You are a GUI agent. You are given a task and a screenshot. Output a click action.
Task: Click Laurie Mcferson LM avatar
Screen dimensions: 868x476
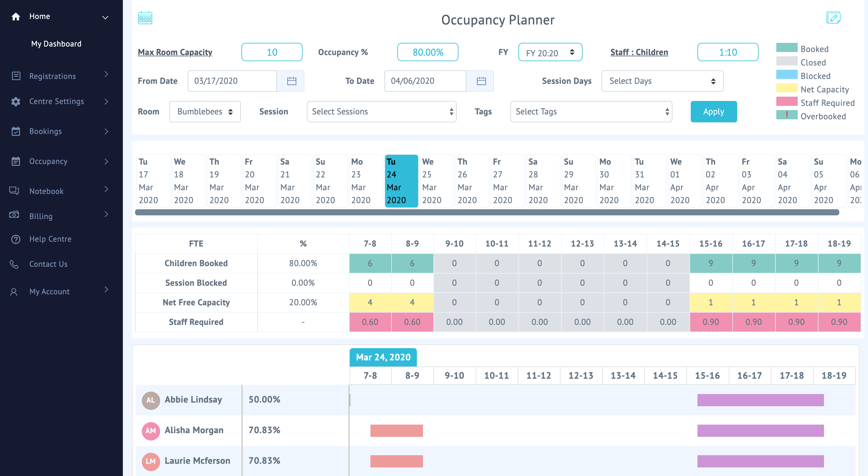[151, 462]
